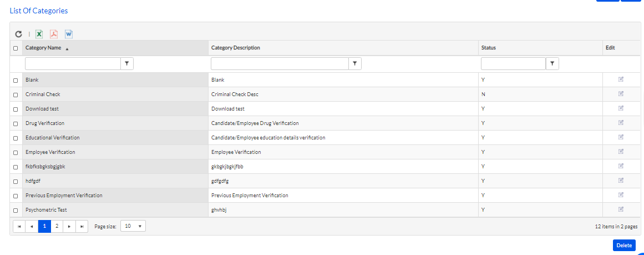Check the Drug Verification row checkbox

point(16,123)
